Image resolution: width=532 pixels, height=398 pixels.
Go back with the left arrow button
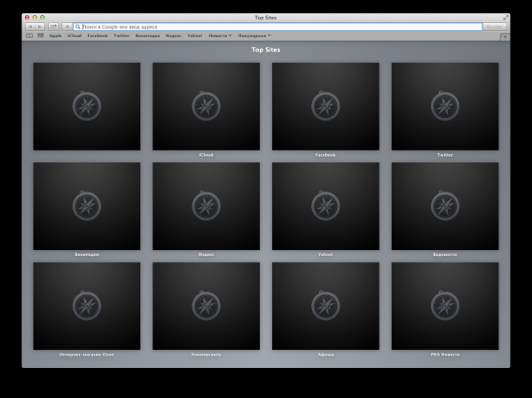30,27
